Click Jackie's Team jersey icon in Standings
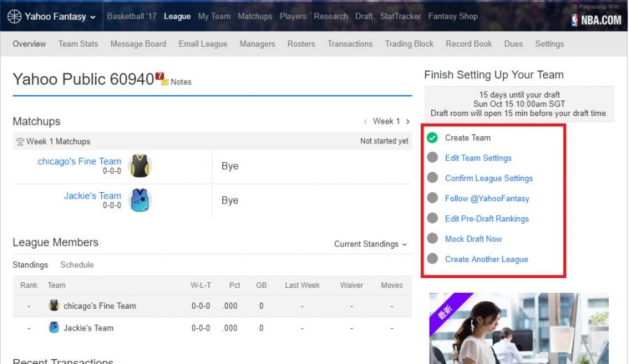 54,328
